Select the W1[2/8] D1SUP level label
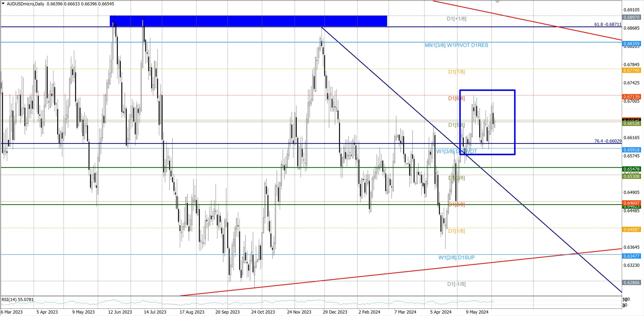 click(456, 258)
